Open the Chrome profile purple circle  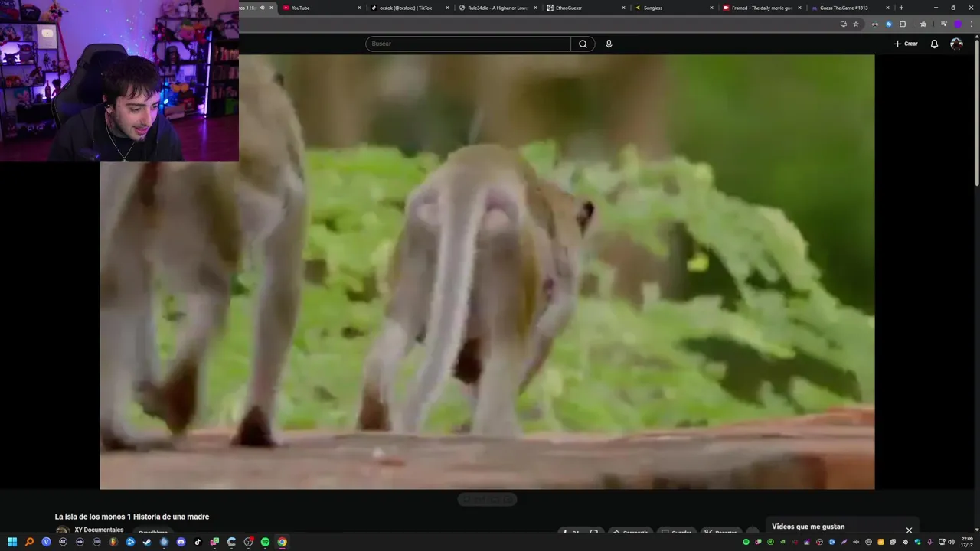click(958, 24)
